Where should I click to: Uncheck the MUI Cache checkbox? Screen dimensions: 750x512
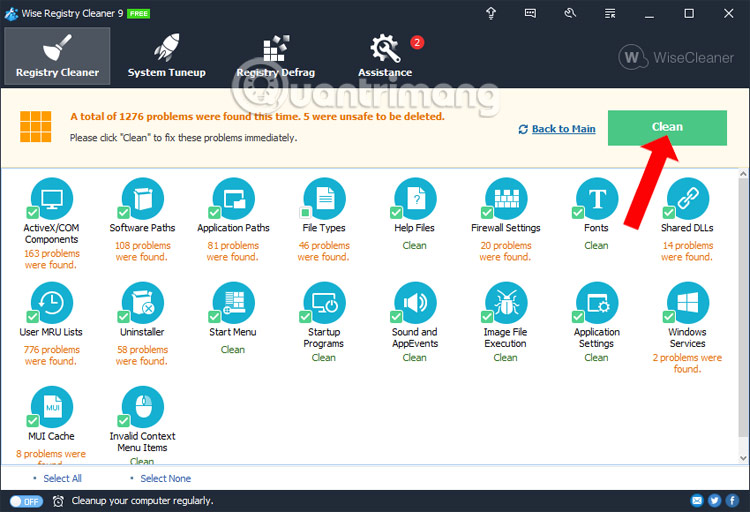33,421
